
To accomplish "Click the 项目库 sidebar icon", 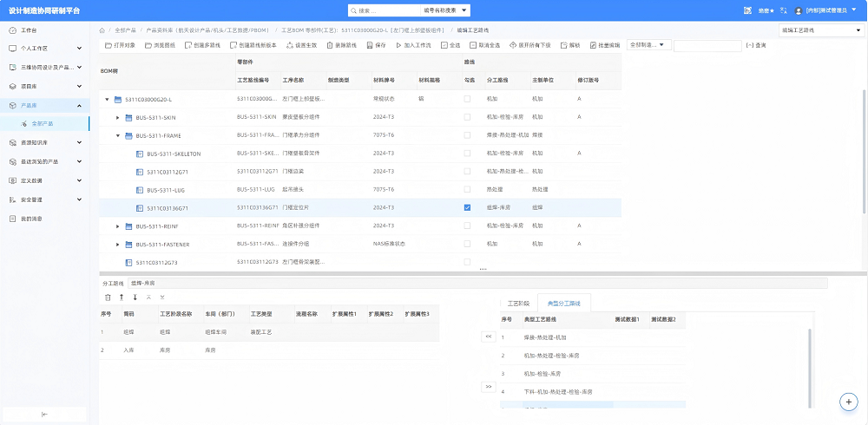I will (13, 87).
